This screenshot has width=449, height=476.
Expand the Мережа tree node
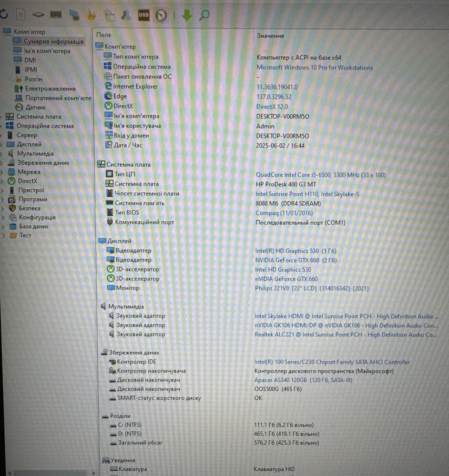click(2, 172)
